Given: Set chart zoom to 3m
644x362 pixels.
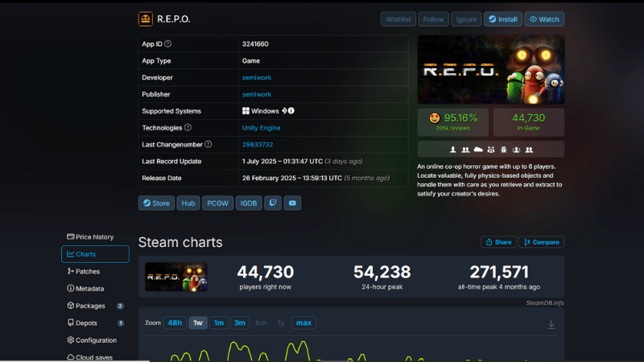Looking at the screenshot, I should point(240,323).
